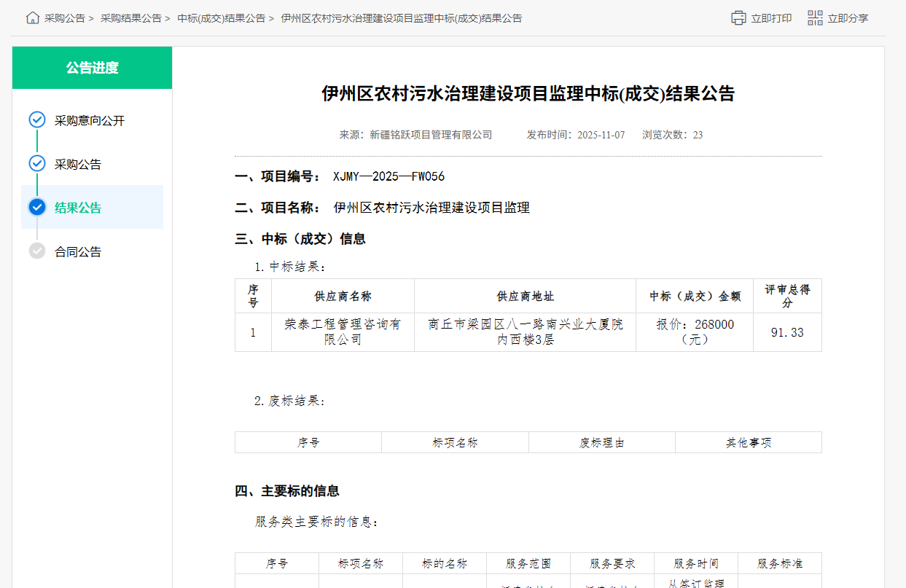Click supplier name 荣泰工程管理咨询有限公司 cell
This screenshot has width=906, height=588.
pos(343,332)
